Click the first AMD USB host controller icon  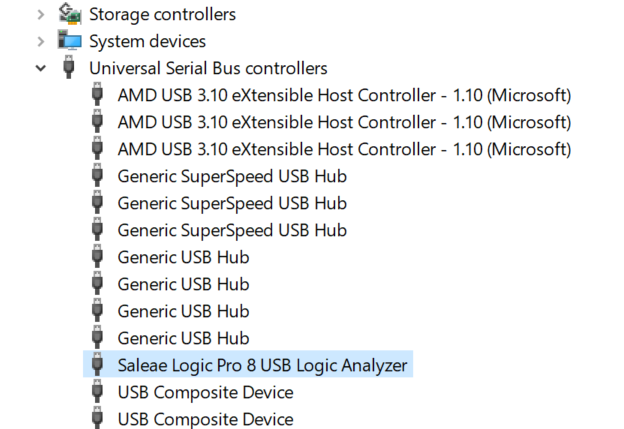(97, 96)
